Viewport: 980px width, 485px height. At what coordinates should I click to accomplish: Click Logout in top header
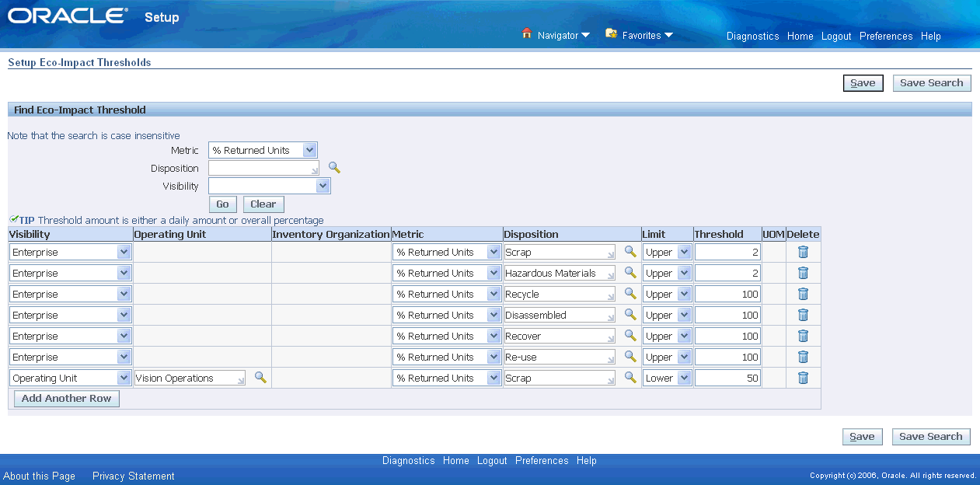(836, 37)
